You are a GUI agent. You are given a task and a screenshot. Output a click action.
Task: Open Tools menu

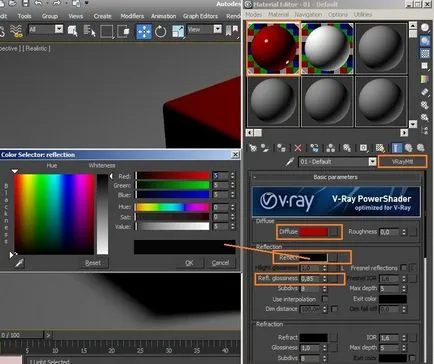(x=24, y=16)
